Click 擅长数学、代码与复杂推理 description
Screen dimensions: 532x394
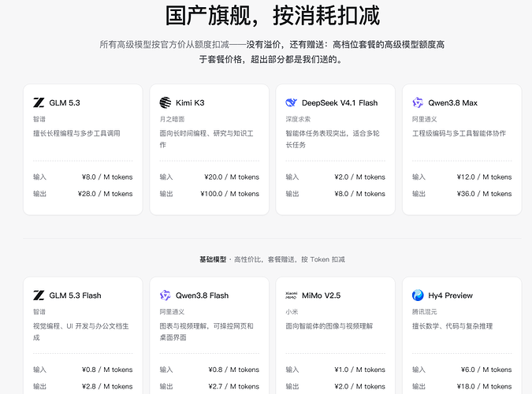(452, 326)
